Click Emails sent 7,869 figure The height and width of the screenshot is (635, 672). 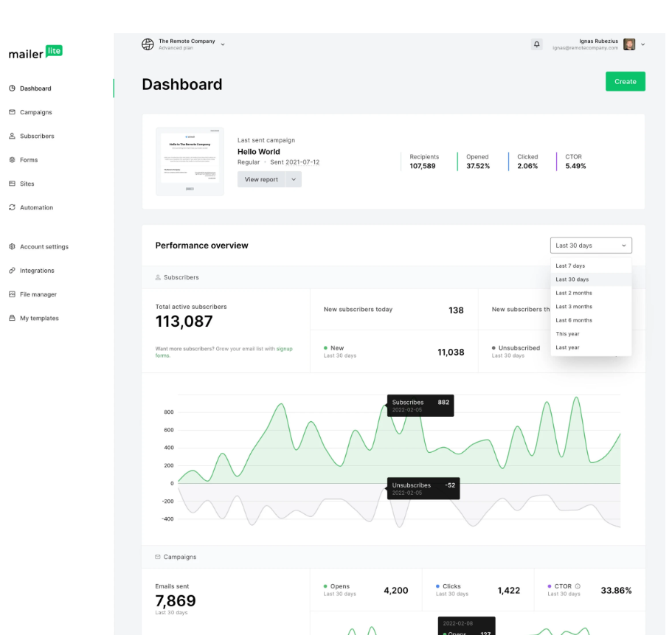click(176, 601)
